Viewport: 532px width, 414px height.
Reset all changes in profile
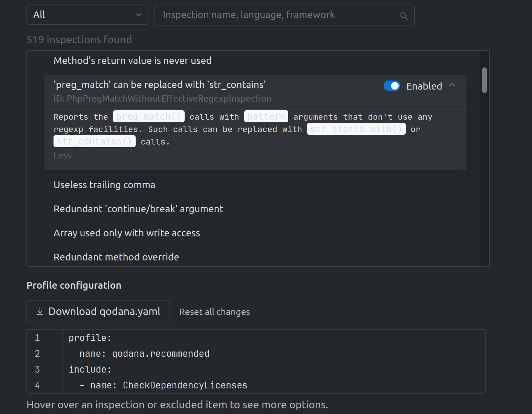coord(214,312)
